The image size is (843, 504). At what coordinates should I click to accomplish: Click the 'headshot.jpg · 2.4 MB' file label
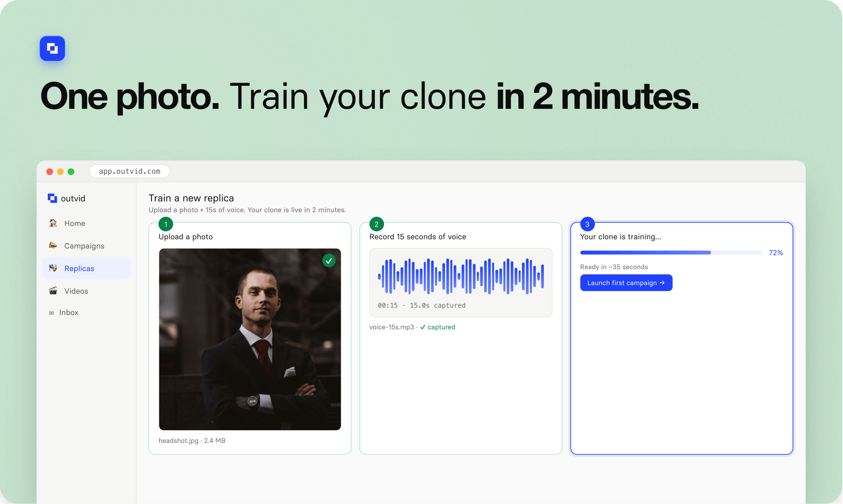(192, 441)
